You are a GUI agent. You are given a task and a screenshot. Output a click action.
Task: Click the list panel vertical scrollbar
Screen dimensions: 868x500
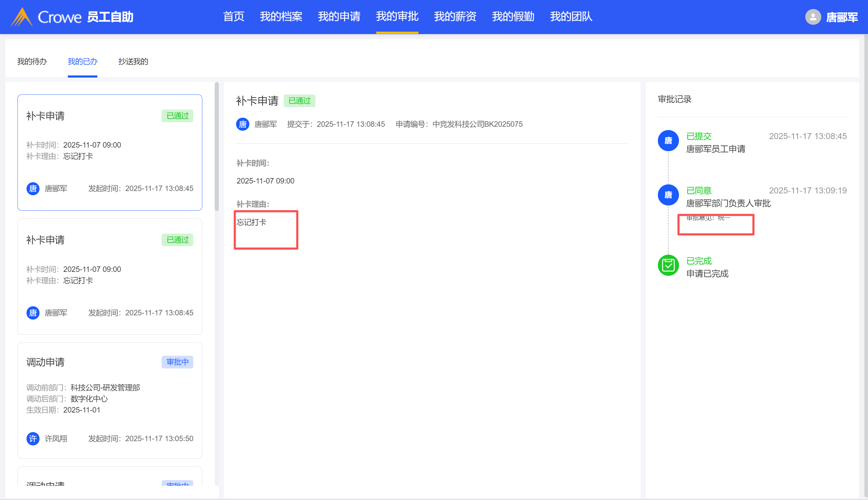coord(216,147)
